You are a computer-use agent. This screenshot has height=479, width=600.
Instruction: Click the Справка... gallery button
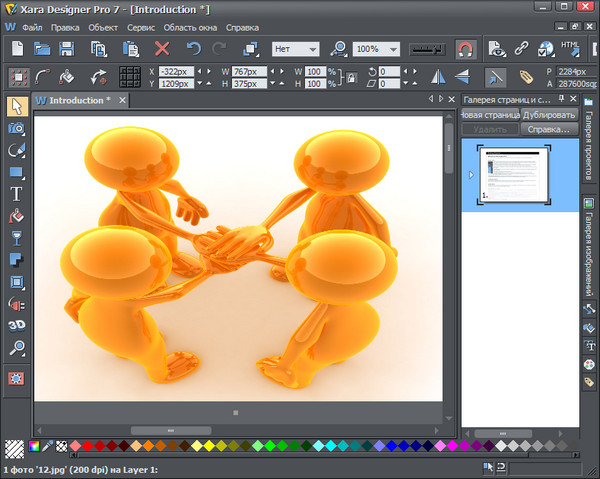click(549, 130)
